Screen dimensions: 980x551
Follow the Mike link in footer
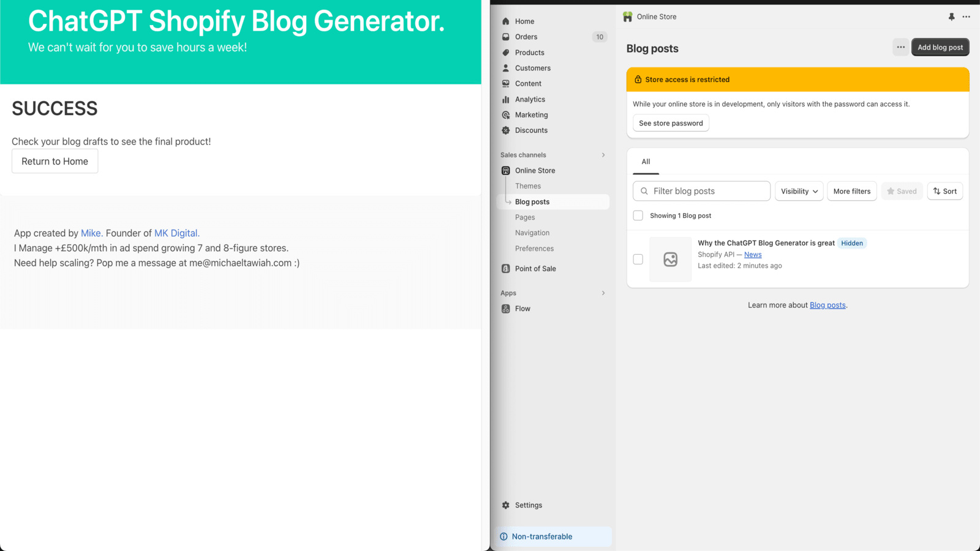tap(91, 233)
